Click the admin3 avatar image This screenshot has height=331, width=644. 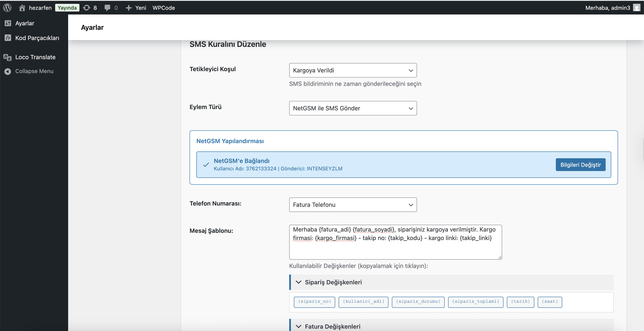(637, 8)
